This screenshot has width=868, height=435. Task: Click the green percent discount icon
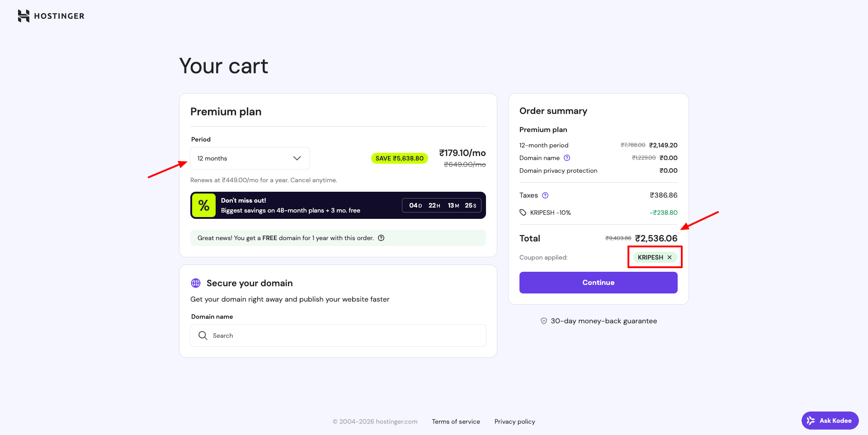[203, 205]
